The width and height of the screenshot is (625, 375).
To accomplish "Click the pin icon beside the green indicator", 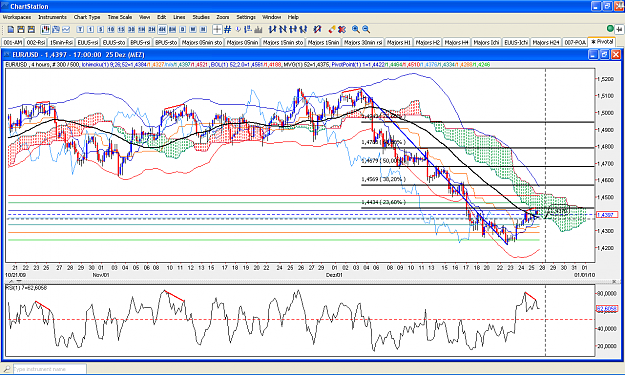I will click(x=619, y=29).
